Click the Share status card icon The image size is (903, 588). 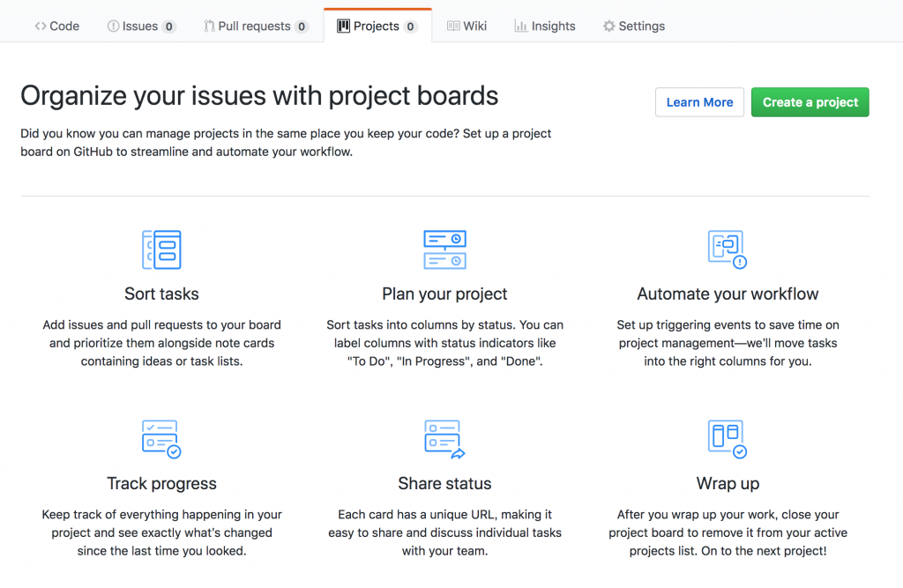tap(444, 439)
